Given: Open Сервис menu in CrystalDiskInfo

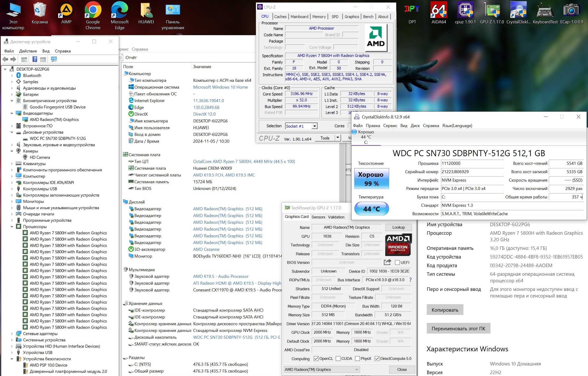Looking at the screenshot, I should point(390,125).
